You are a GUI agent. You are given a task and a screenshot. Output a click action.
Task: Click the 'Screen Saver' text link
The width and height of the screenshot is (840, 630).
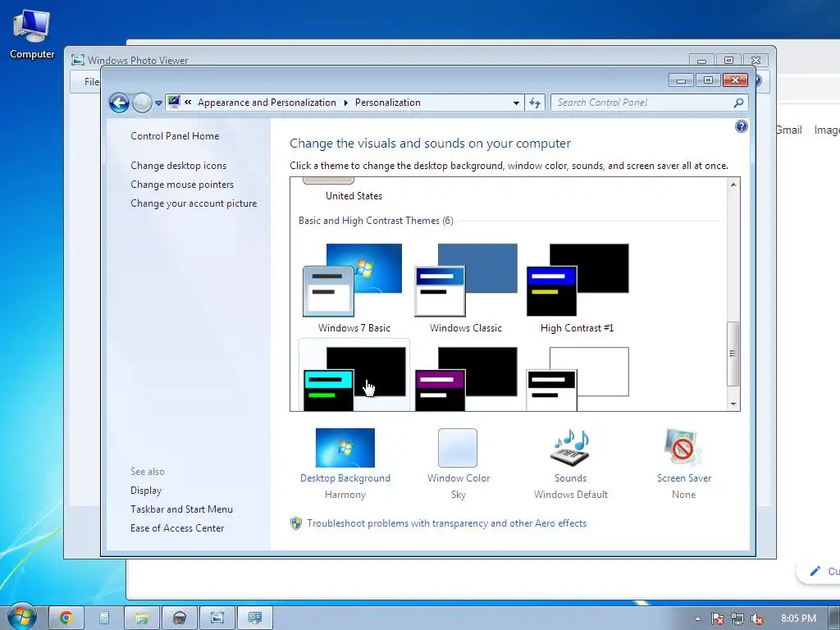tap(684, 478)
